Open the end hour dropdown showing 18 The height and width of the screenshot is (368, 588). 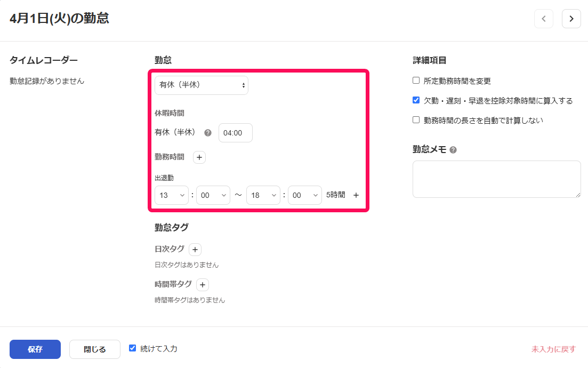pyautogui.click(x=263, y=195)
